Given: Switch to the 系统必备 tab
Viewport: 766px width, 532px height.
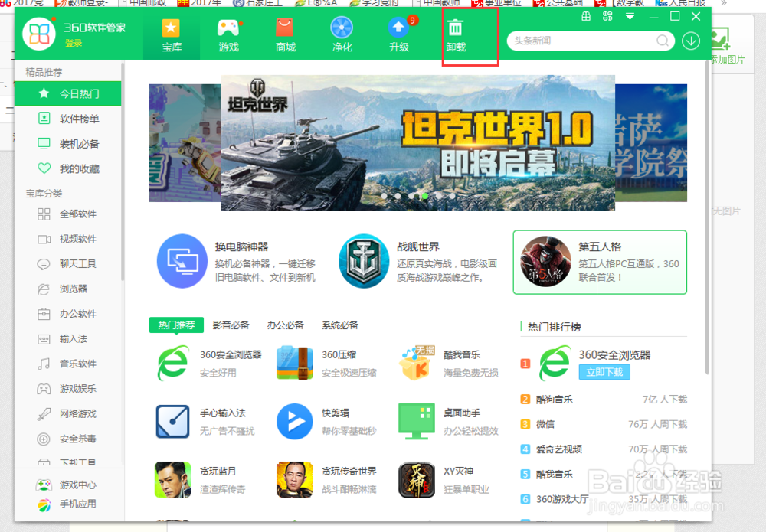Looking at the screenshot, I should pos(339,325).
